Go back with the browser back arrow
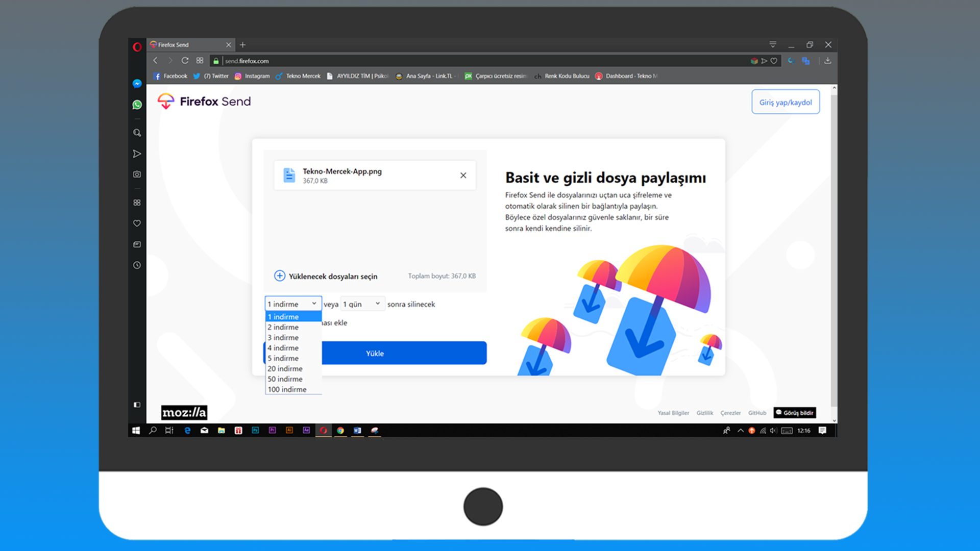This screenshot has height=551, width=980. coord(155,61)
